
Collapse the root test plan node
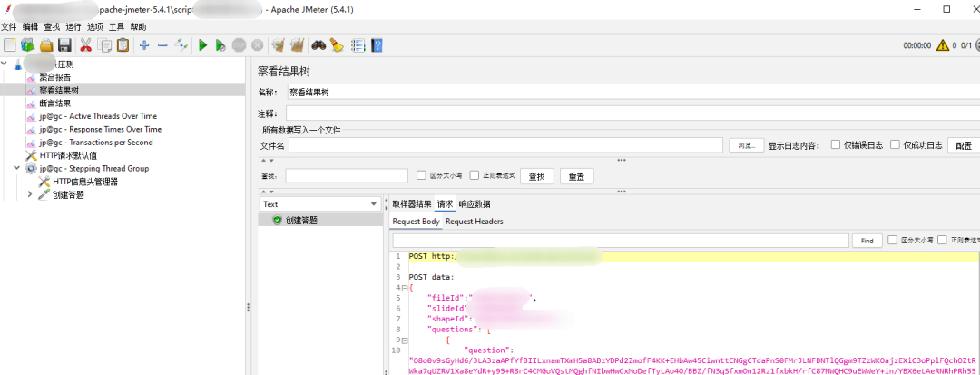point(5,64)
